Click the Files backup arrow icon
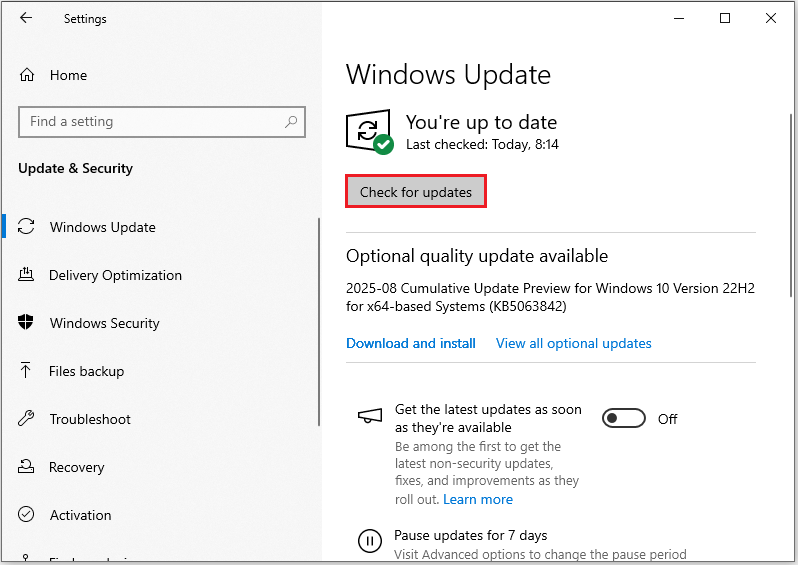 (x=27, y=371)
